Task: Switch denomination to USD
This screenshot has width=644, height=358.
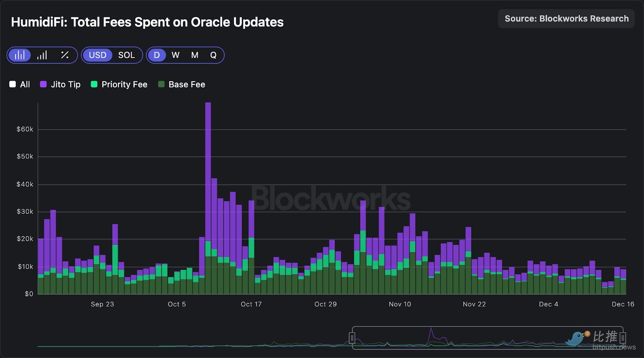Action: [97, 55]
